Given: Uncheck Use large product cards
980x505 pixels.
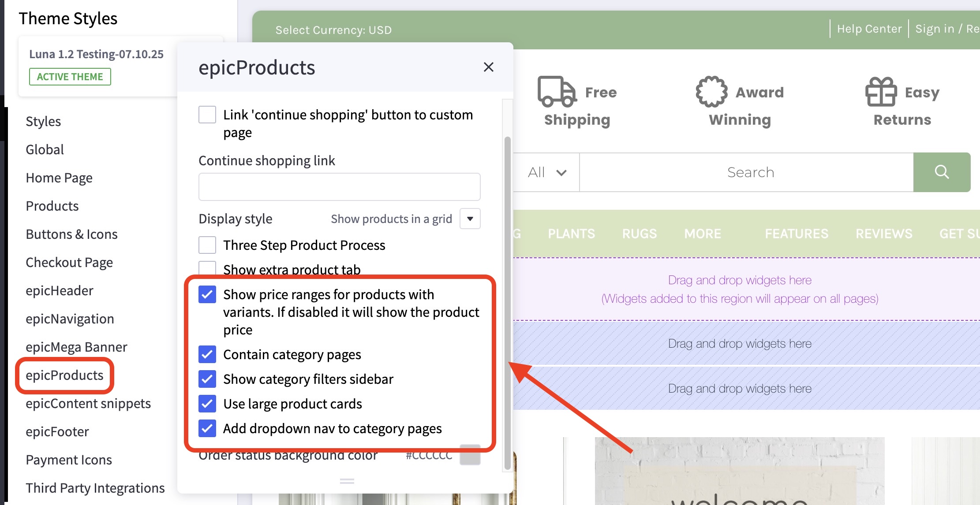Looking at the screenshot, I should [x=207, y=404].
